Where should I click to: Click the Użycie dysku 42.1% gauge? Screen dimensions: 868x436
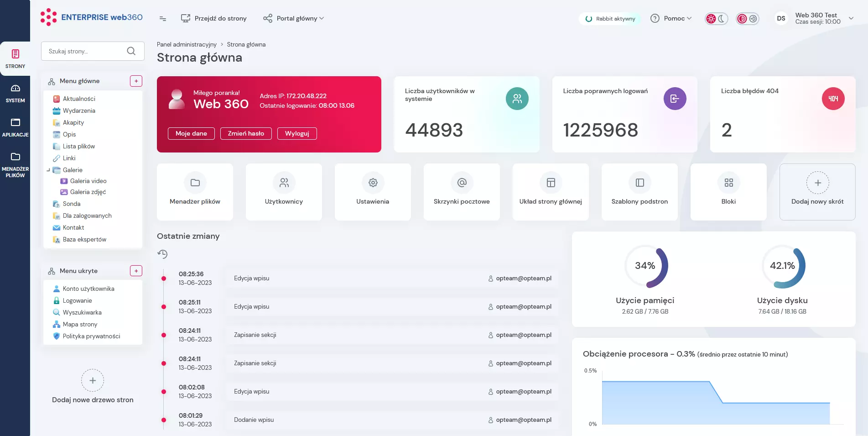click(783, 266)
